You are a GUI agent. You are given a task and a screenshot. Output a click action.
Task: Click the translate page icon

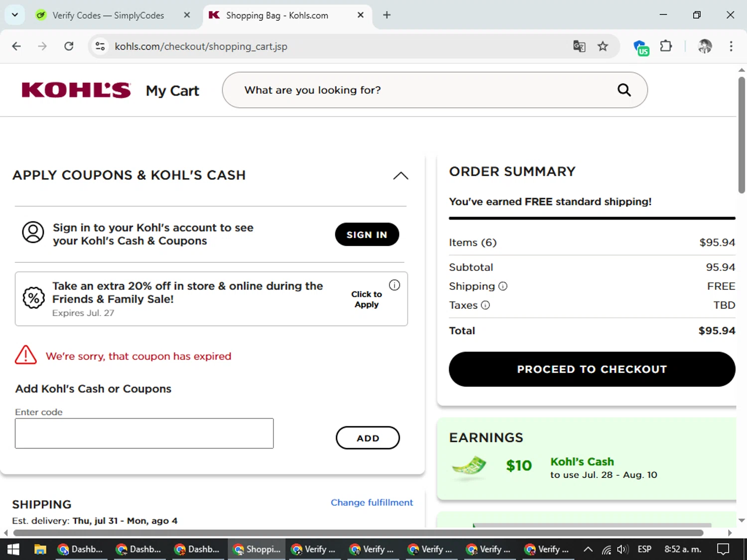[x=579, y=46]
